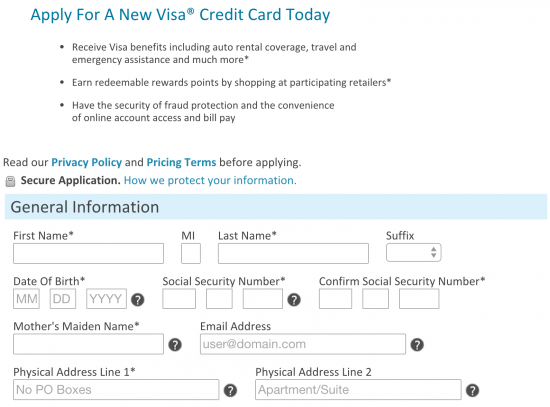Click the padlock icon beside Secure Application

11,181
